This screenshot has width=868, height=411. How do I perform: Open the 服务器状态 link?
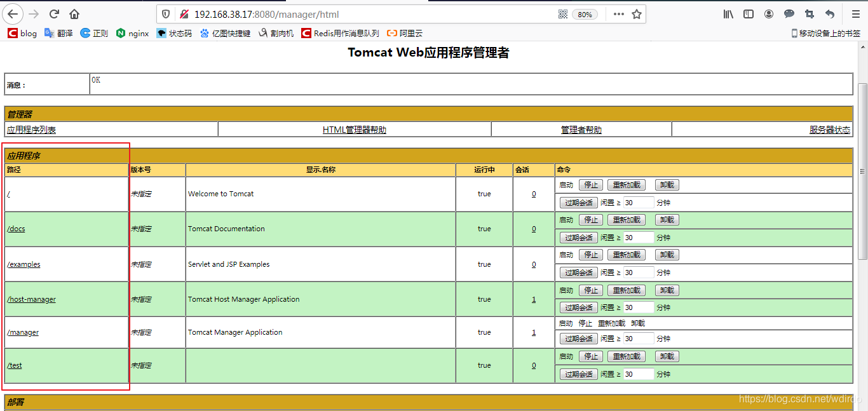(x=830, y=130)
